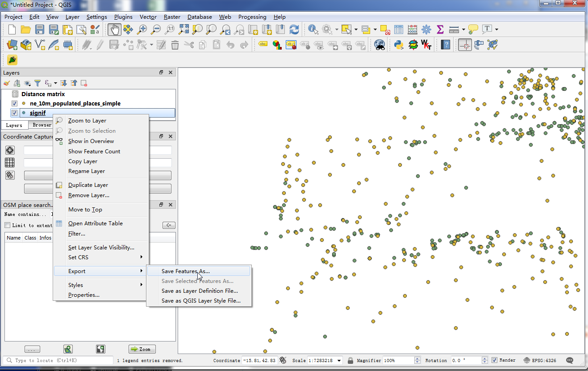Increase the Magnifier value with spinner
Viewport: 588px width, 371px height.
417,358
